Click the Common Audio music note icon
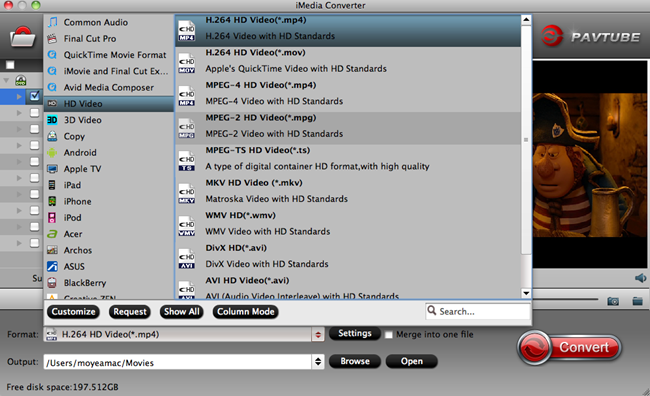Viewport: 650px width, 396px height. pyautogui.click(x=52, y=22)
